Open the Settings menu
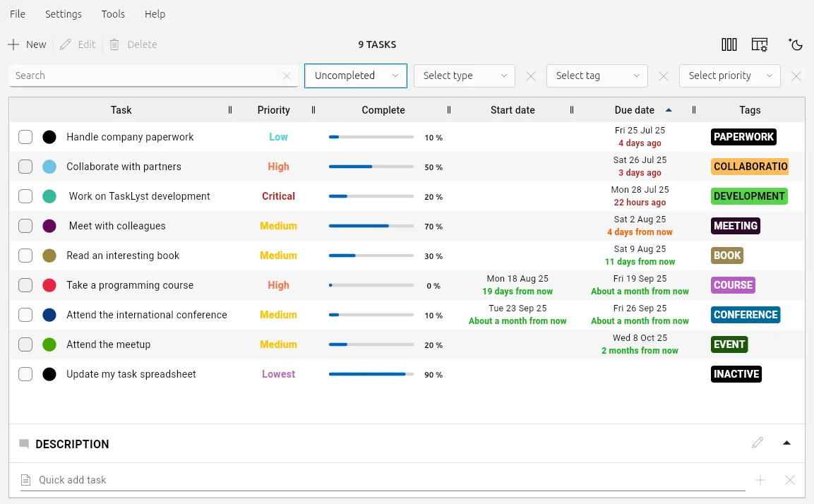 point(64,14)
